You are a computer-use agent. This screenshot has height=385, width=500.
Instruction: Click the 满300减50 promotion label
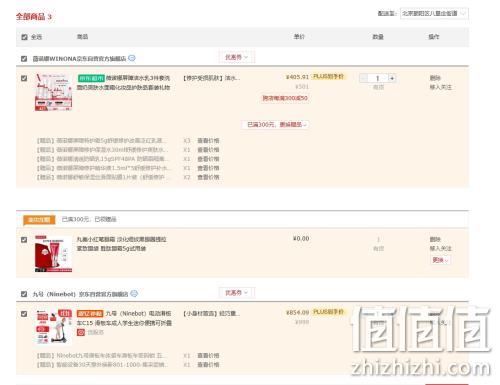[285, 98]
